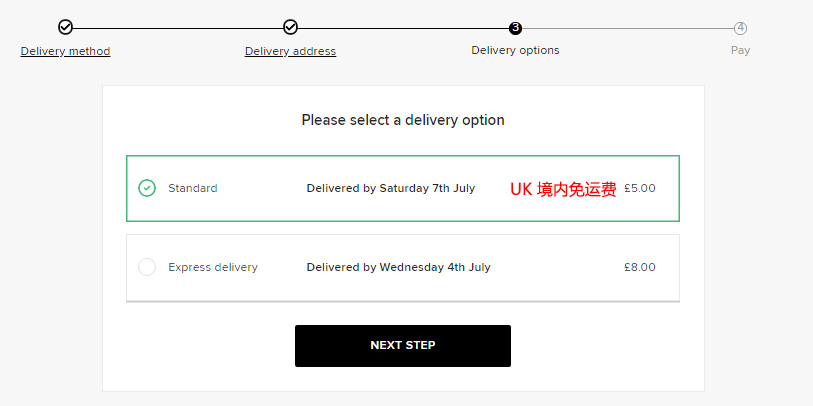Return to Delivery address link
Image resolution: width=813 pixels, height=406 pixels.
[290, 51]
